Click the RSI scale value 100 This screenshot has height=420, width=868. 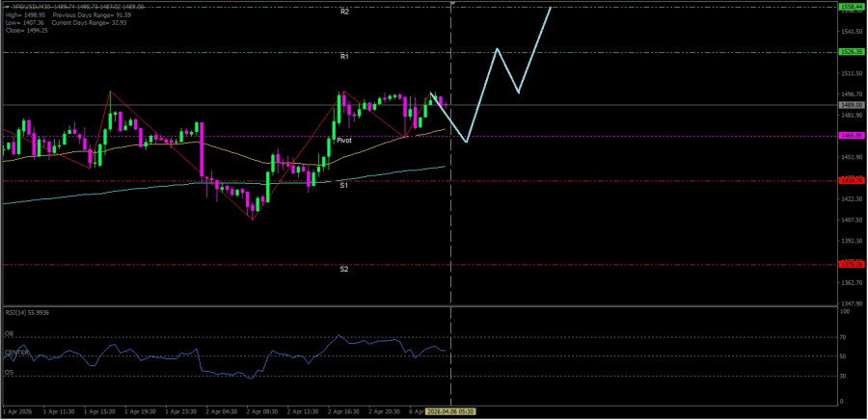click(845, 312)
